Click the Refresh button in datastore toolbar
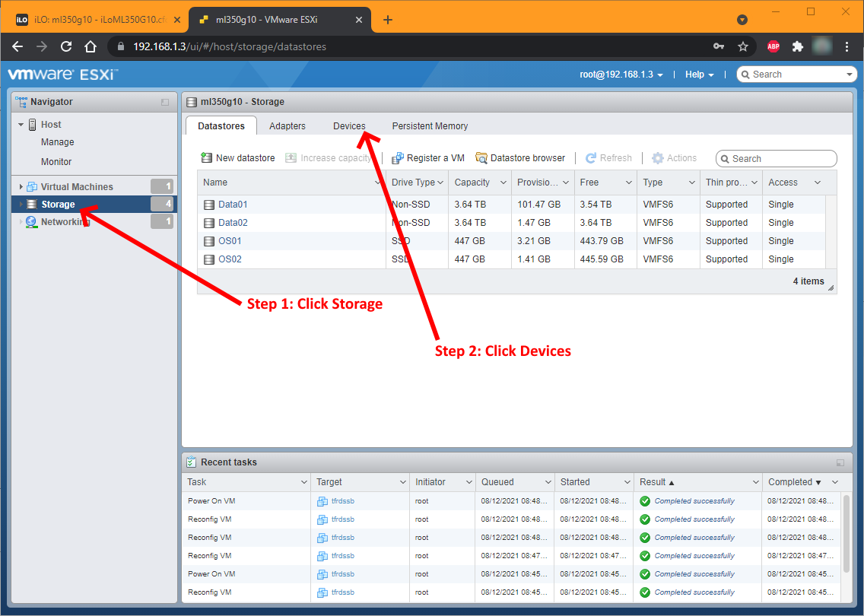The image size is (864, 616). (x=608, y=158)
